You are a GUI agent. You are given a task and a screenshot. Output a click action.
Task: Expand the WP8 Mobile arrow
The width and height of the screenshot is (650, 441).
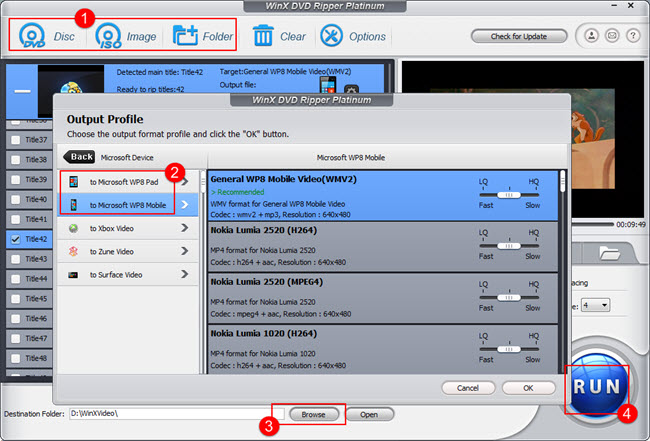[x=185, y=205]
